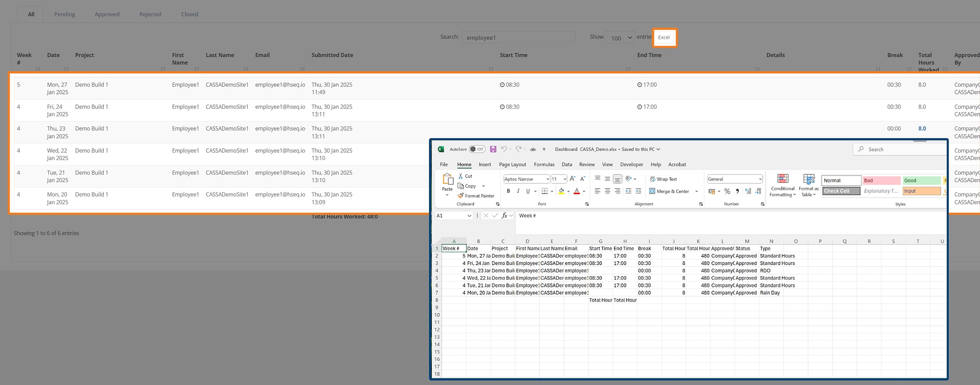Open the Page Layout ribbon tab
The width and height of the screenshot is (980, 385).
[512, 164]
